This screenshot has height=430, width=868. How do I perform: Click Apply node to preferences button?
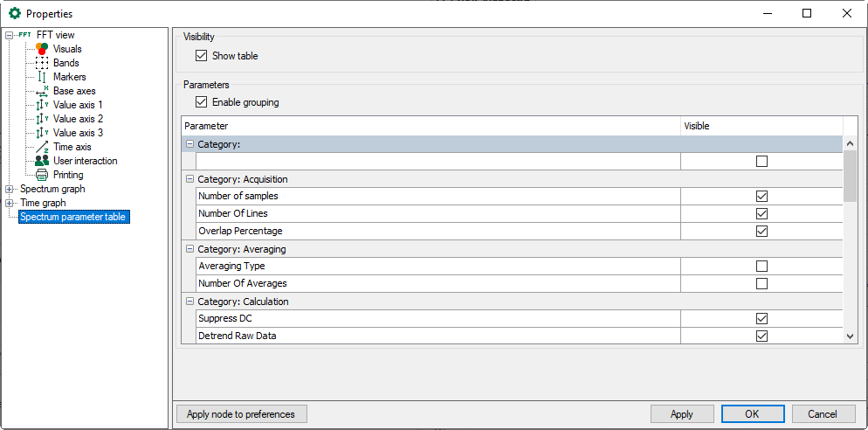[241, 414]
